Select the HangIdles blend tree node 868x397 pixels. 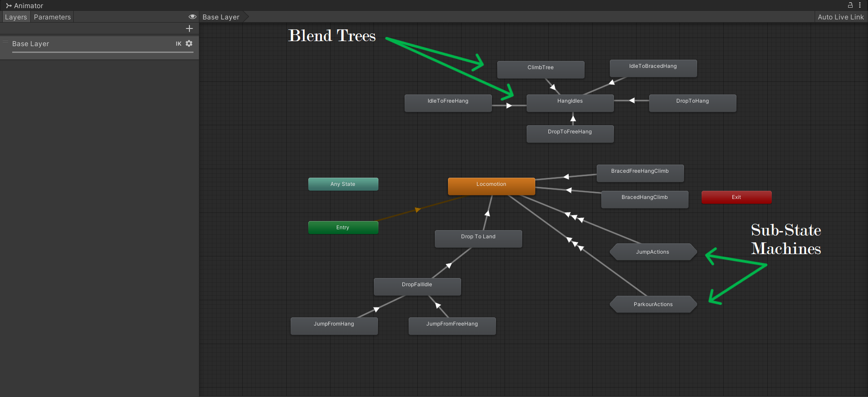(x=570, y=103)
